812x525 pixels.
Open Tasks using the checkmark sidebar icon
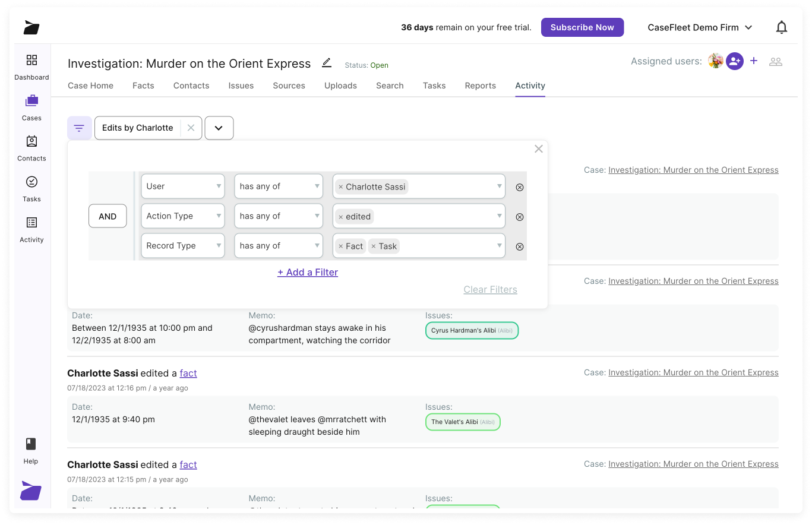(x=31, y=186)
